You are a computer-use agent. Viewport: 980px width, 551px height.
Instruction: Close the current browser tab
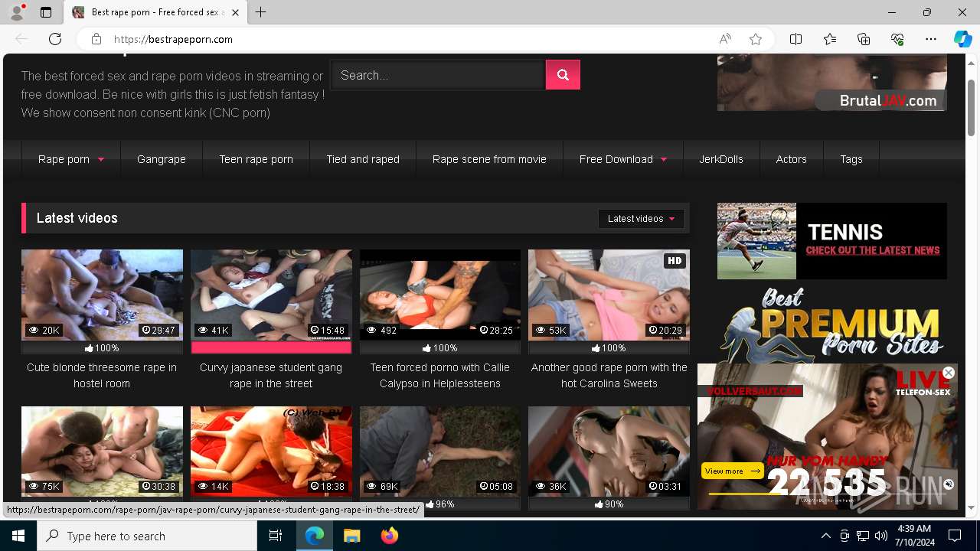pos(235,12)
